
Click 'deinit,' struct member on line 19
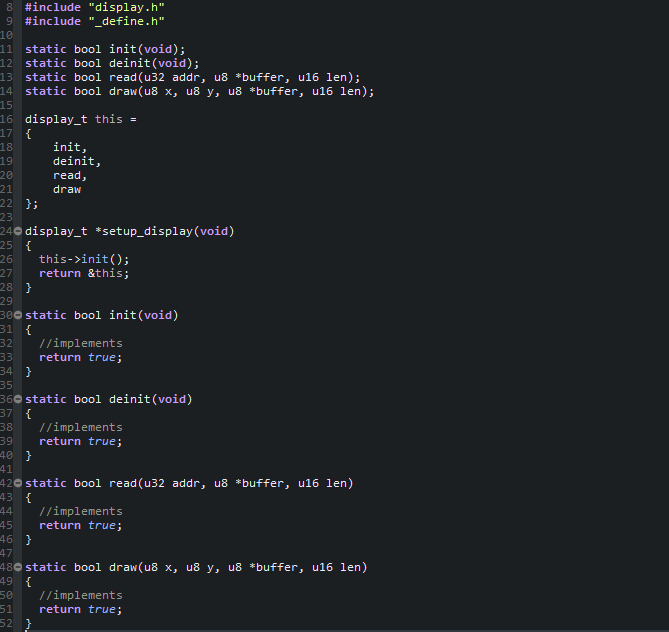77,161
